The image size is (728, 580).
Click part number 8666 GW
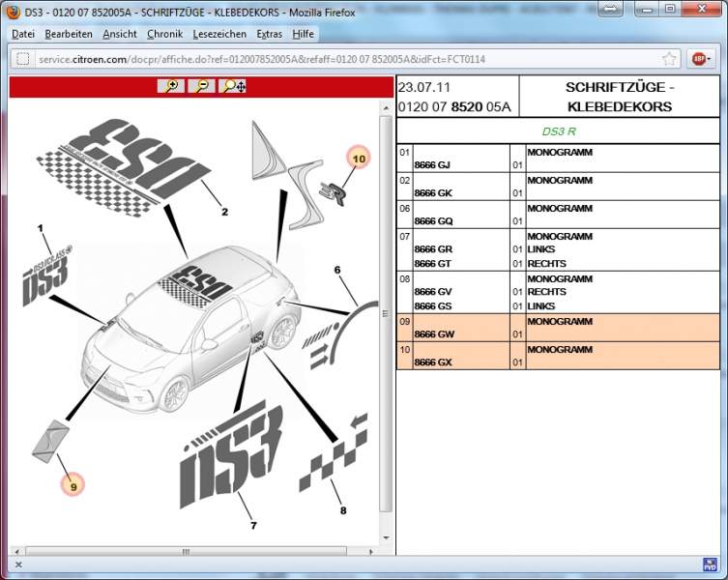coord(434,333)
